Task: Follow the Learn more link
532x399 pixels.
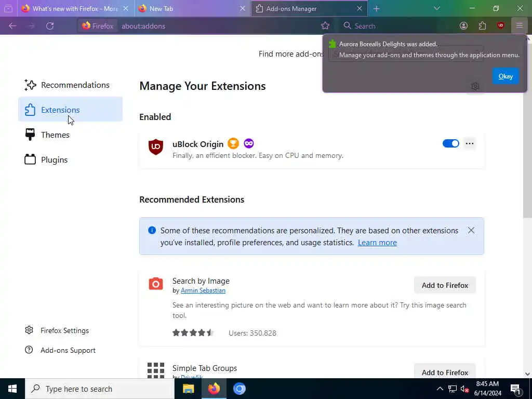Action: 377,243
